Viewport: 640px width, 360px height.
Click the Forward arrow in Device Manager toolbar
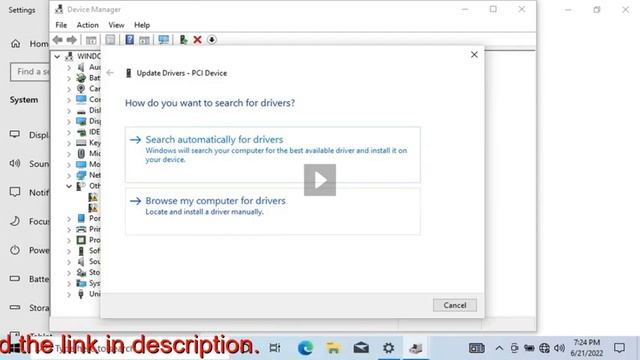click(x=71, y=40)
